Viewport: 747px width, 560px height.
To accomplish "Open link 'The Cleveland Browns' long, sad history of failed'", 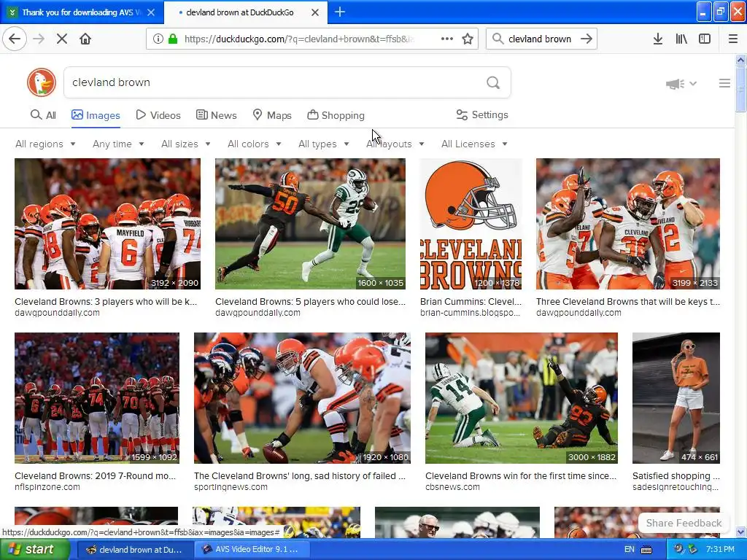I will coord(300,475).
